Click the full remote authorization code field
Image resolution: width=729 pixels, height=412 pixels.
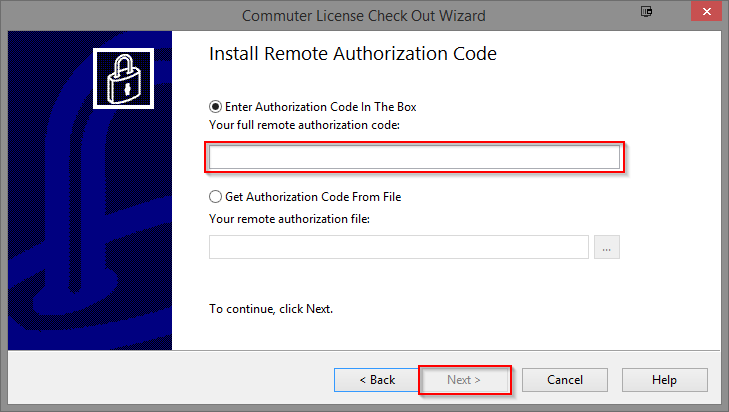[414, 157]
